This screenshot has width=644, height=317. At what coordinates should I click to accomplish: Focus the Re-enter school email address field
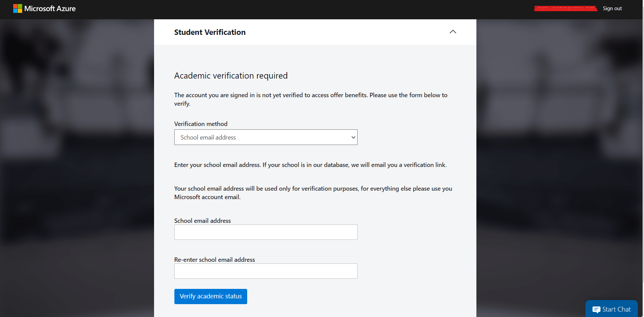click(x=266, y=271)
